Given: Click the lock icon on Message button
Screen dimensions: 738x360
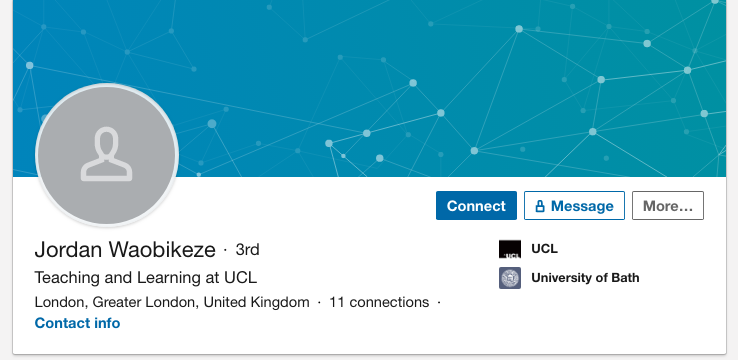Looking at the screenshot, I should coord(540,206).
